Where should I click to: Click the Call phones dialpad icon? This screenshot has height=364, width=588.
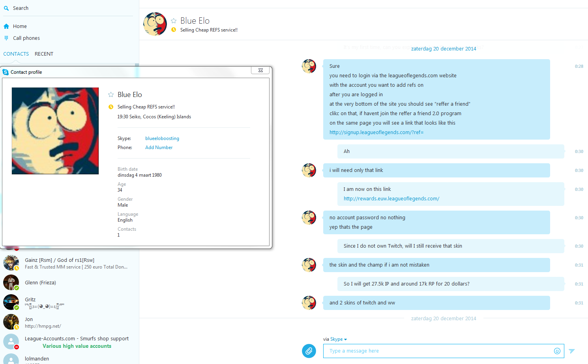pos(6,38)
